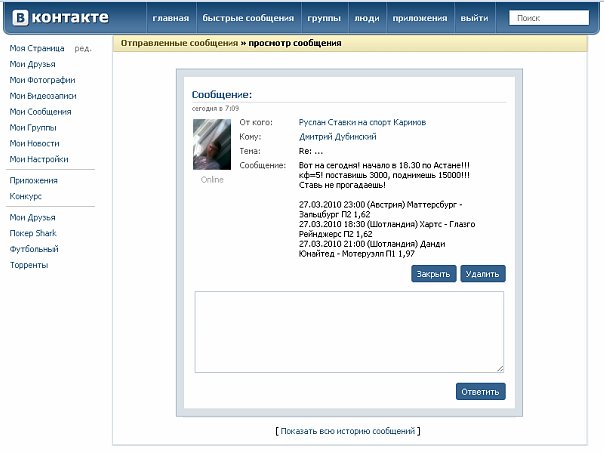Open группы in top navigation
This screenshot has height=453, width=604.
[x=324, y=19]
